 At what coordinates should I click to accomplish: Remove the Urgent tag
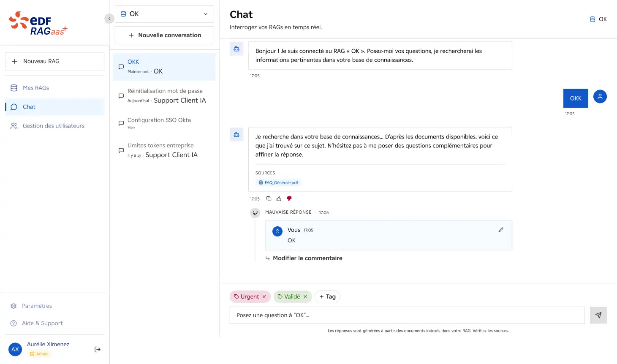click(264, 297)
